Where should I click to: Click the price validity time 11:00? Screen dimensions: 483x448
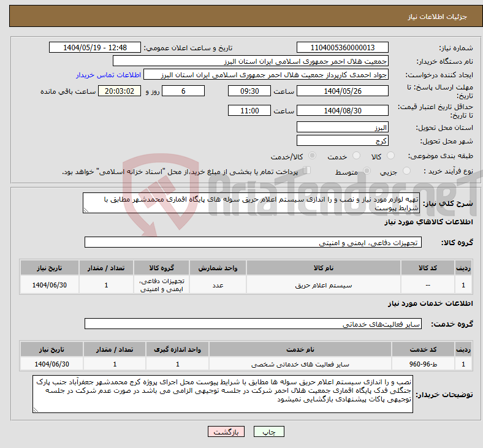[x=249, y=110]
